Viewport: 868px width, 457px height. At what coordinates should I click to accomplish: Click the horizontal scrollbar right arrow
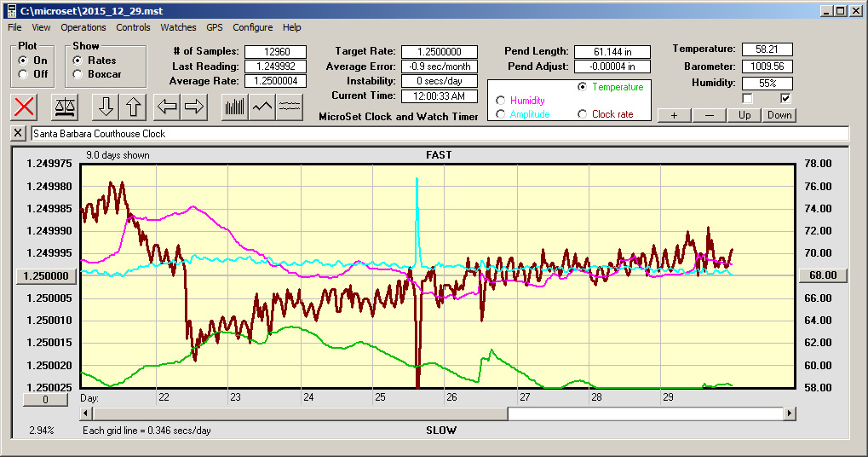(x=790, y=414)
